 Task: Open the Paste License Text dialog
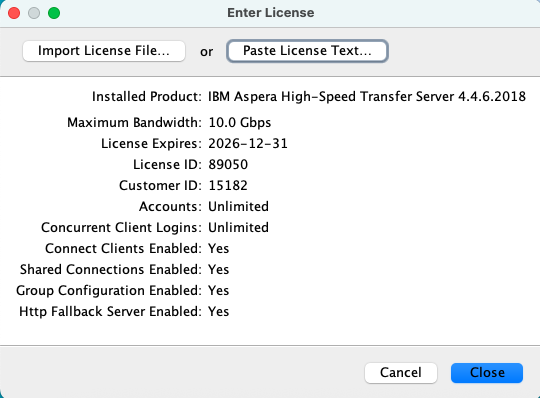307,51
